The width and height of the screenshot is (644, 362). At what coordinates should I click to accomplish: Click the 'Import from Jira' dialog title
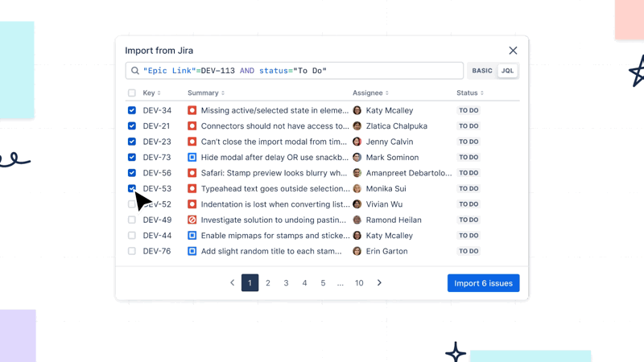(159, 51)
